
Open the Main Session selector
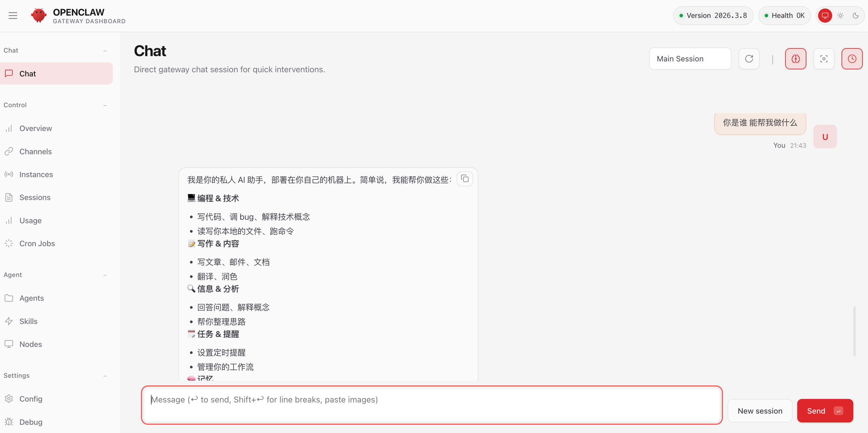[x=690, y=58]
